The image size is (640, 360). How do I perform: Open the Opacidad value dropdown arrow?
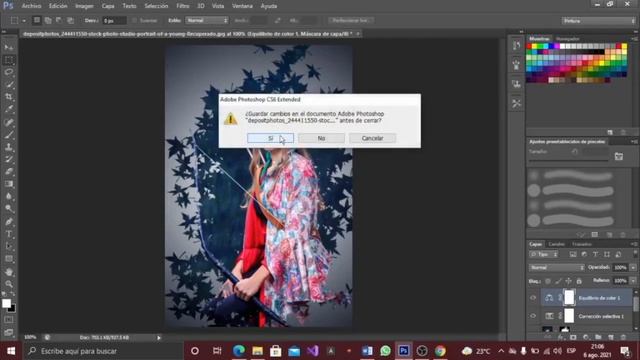point(633,268)
